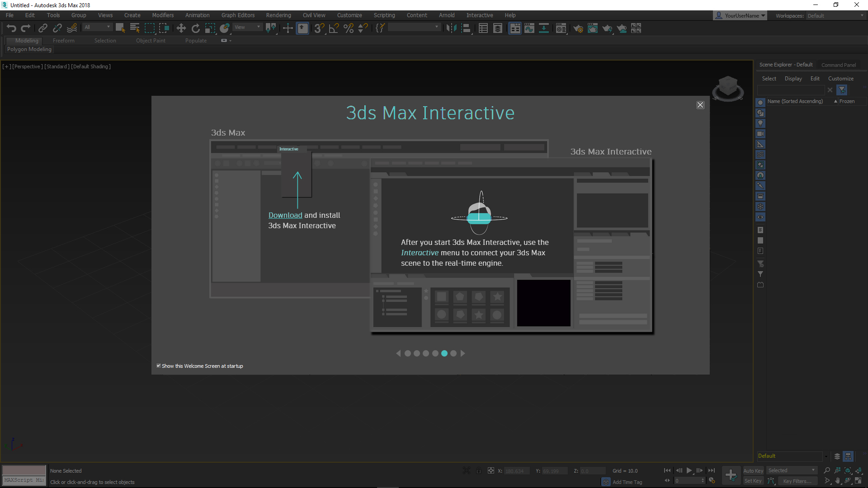The image size is (868, 488).
Task: Select the Scripting menu item
Action: pos(385,15)
